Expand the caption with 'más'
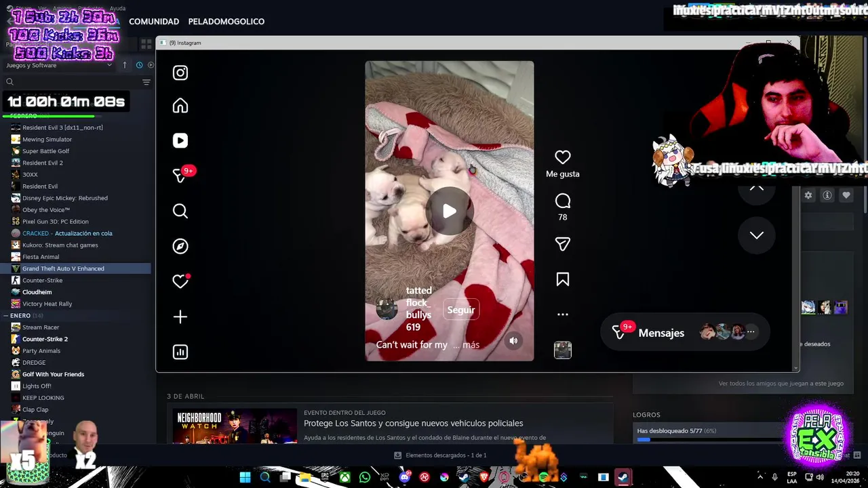The image size is (868, 488). (x=471, y=345)
